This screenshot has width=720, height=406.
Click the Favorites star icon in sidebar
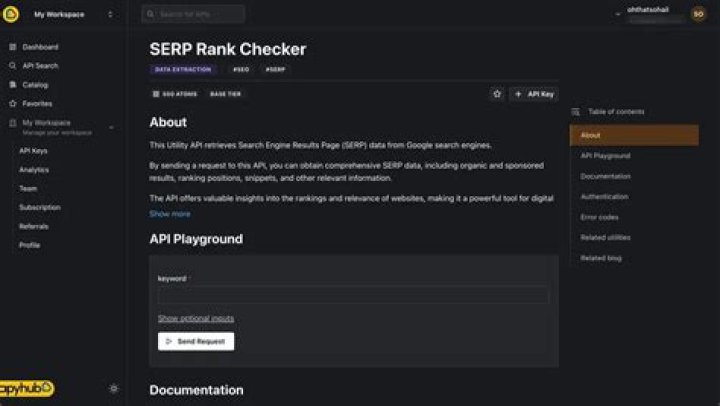[x=13, y=103]
